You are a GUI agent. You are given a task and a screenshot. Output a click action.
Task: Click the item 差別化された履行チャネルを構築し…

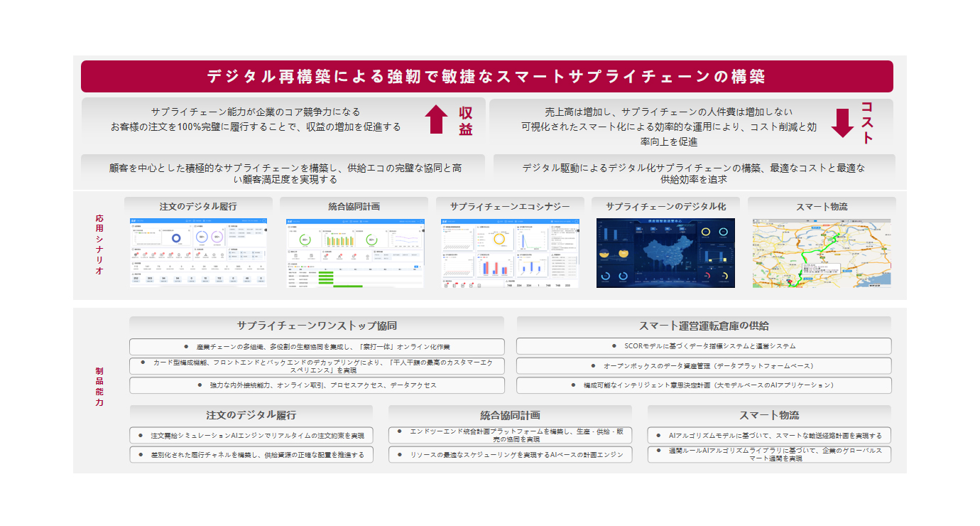coord(251,454)
